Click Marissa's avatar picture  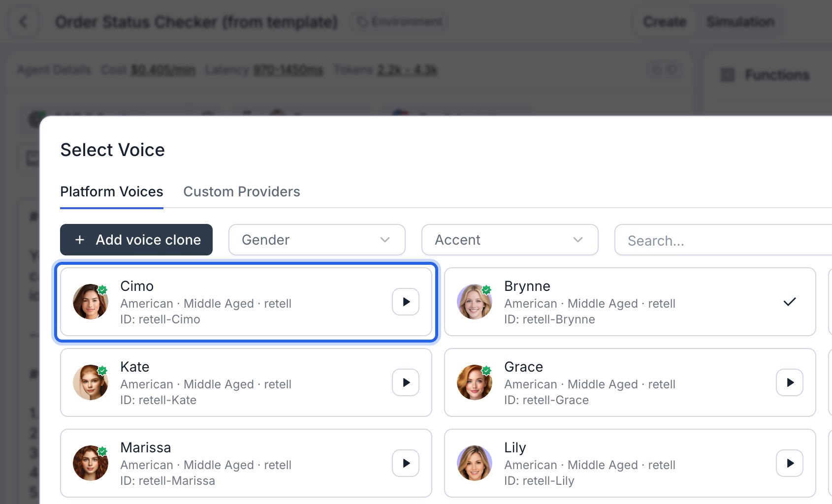pyautogui.click(x=91, y=463)
